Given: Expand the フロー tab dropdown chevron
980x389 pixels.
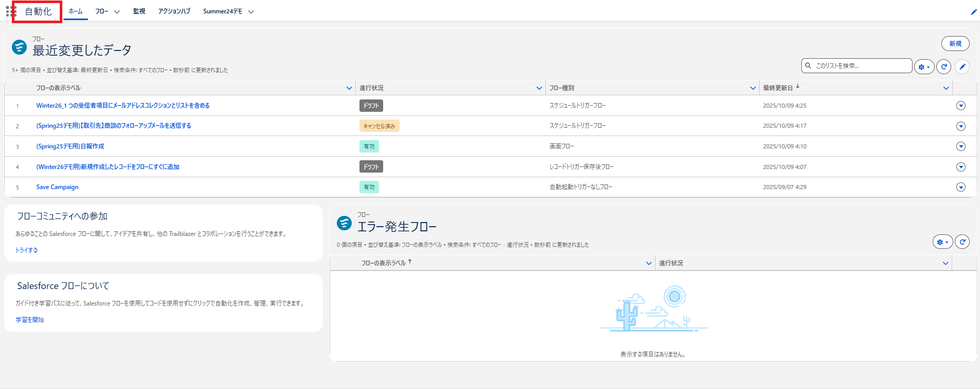Looking at the screenshot, I should click(117, 12).
